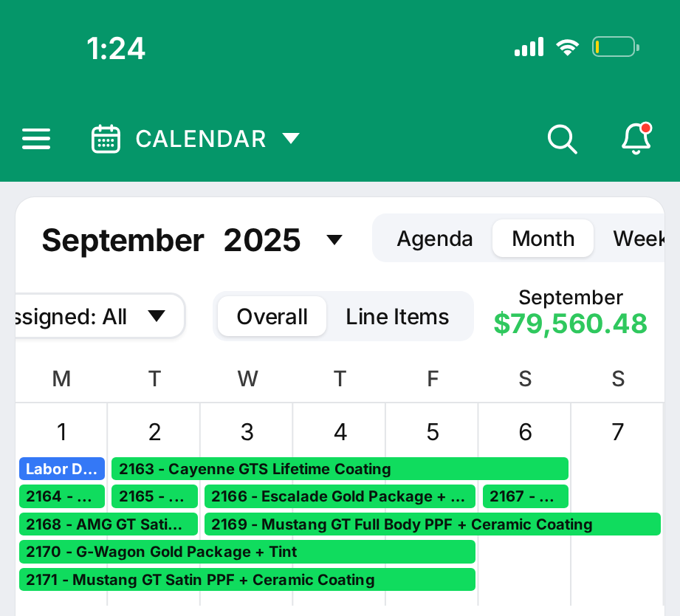Select day 4 in calendar
The height and width of the screenshot is (616, 680).
(x=340, y=431)
